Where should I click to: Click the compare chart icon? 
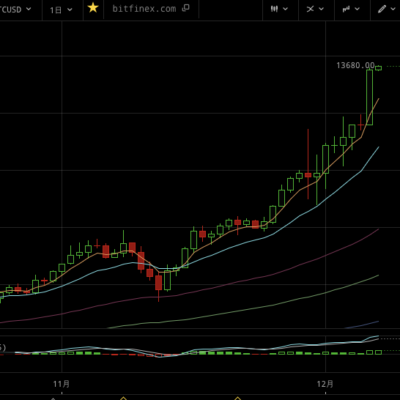346,9
